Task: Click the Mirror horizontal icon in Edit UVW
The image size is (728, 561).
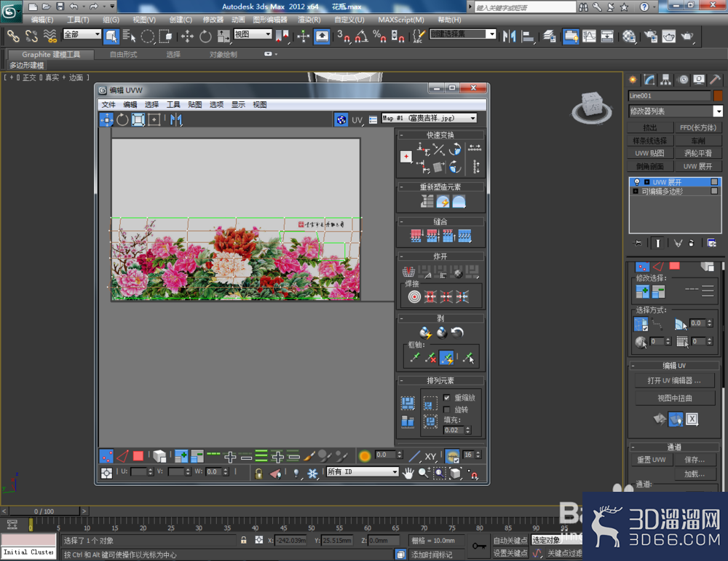Action: [176, 120]
